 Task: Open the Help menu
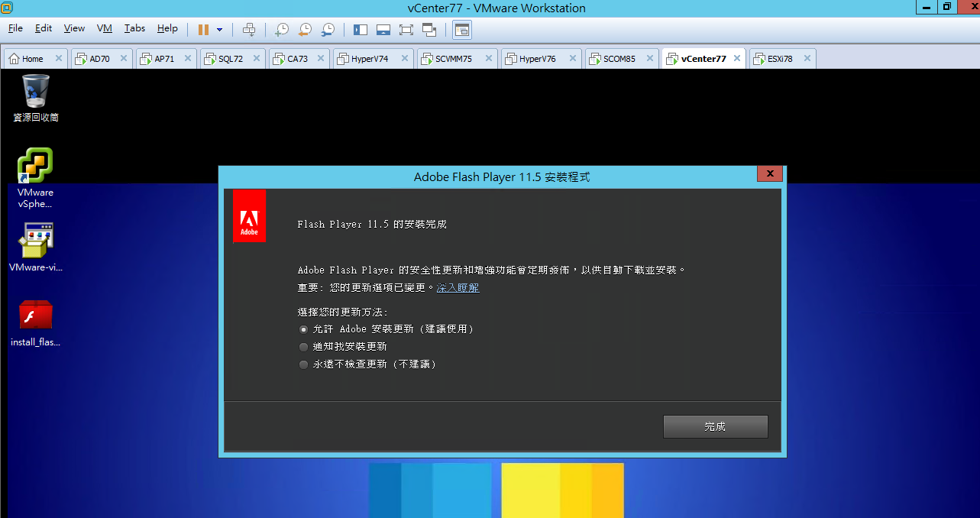click(x=167, y=28)
